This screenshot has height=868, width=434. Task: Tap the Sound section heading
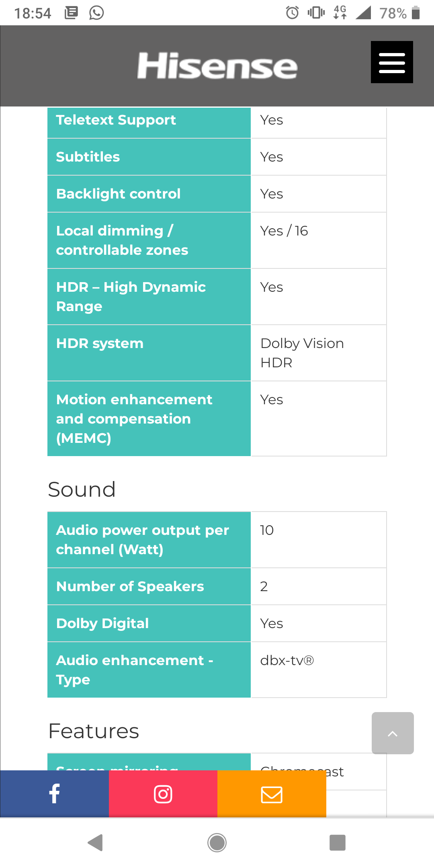(x=82, y=489)
